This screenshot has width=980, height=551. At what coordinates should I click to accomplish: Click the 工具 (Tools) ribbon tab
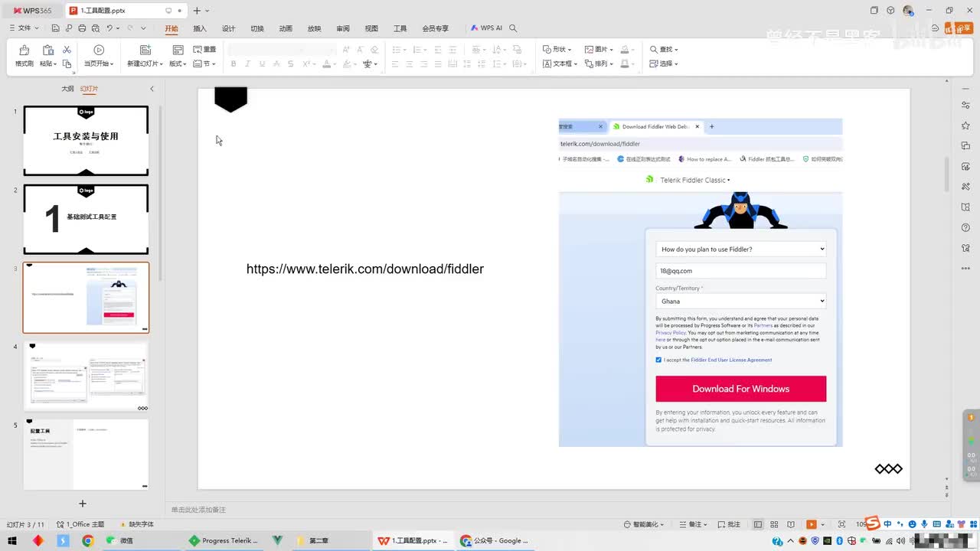coord(400,28)
